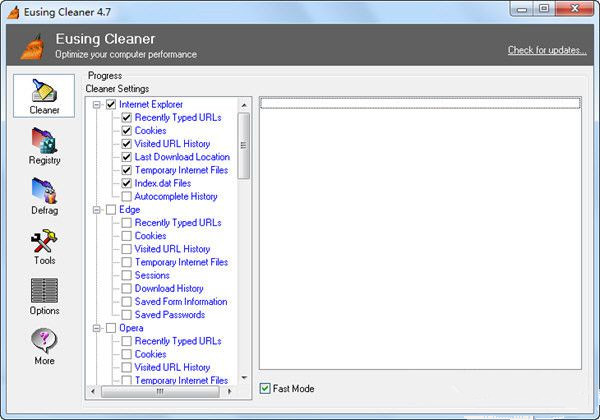Enable Edge Saved Passwords checkbox

coord(127,314)
